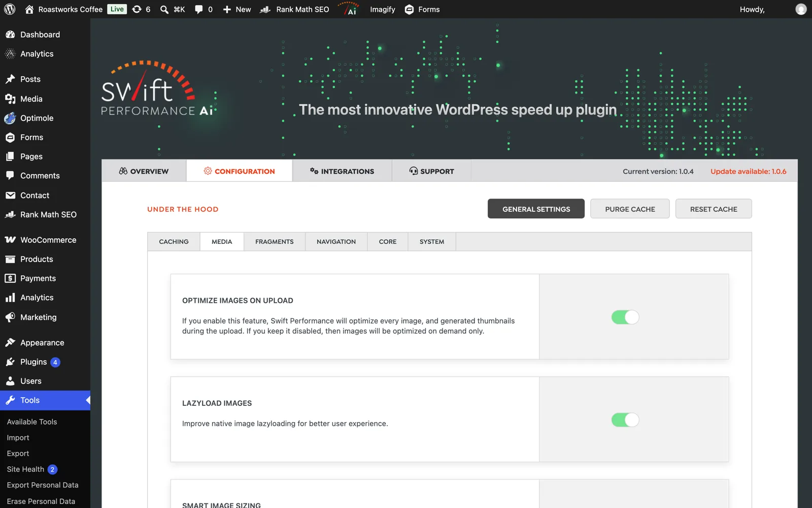
Task: Click the General Settings button
Action: tap(536, 209)
